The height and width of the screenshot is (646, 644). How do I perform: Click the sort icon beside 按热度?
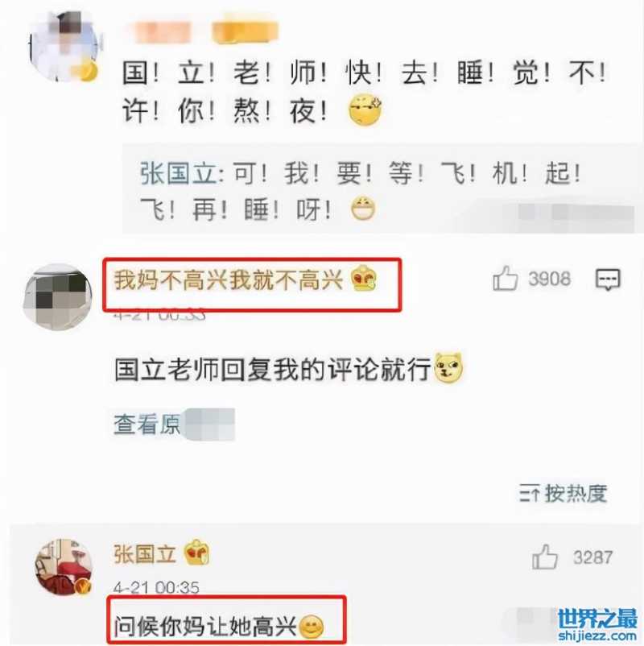point(529,493)
